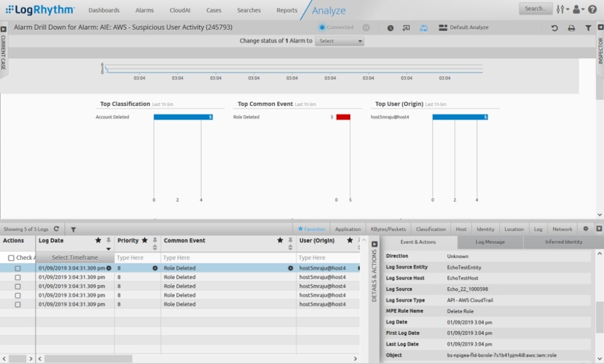Click the User (Origin) column star icon
604x364 pixels.
[350, 240]
